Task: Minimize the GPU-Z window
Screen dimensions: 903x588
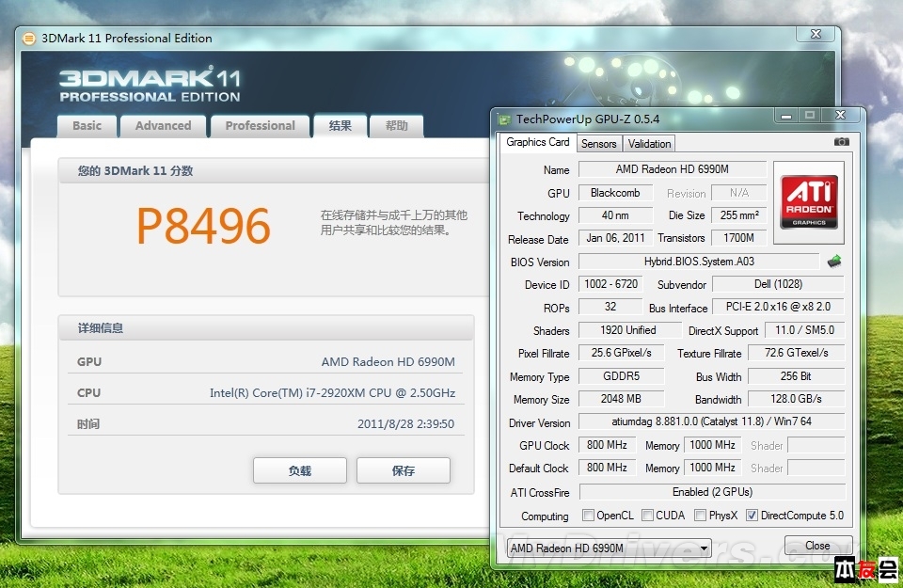Action: (786, 116)
